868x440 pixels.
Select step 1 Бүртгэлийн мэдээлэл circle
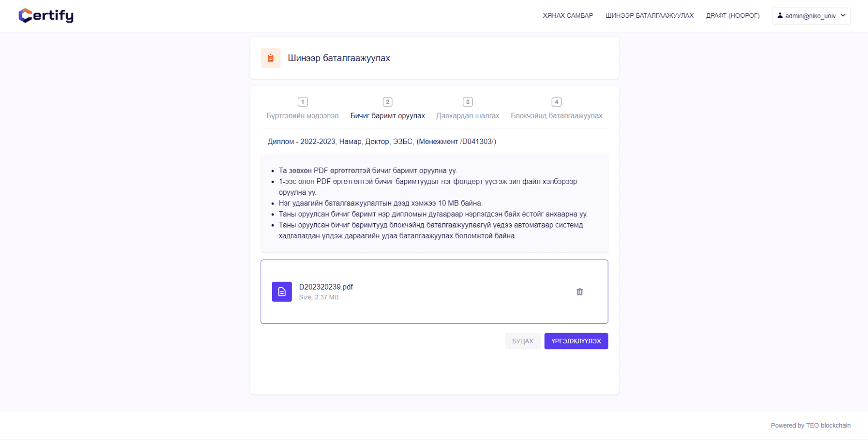coord(302,101)
